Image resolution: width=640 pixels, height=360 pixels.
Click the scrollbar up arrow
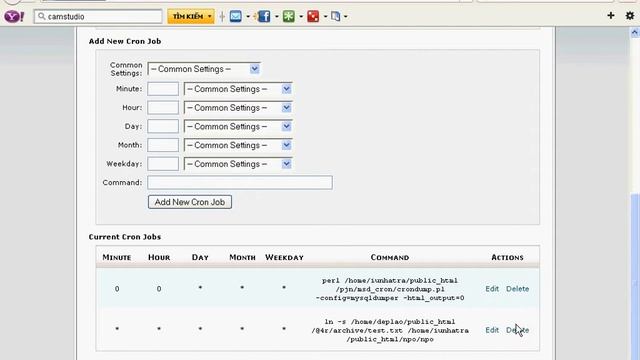point(635,33)
